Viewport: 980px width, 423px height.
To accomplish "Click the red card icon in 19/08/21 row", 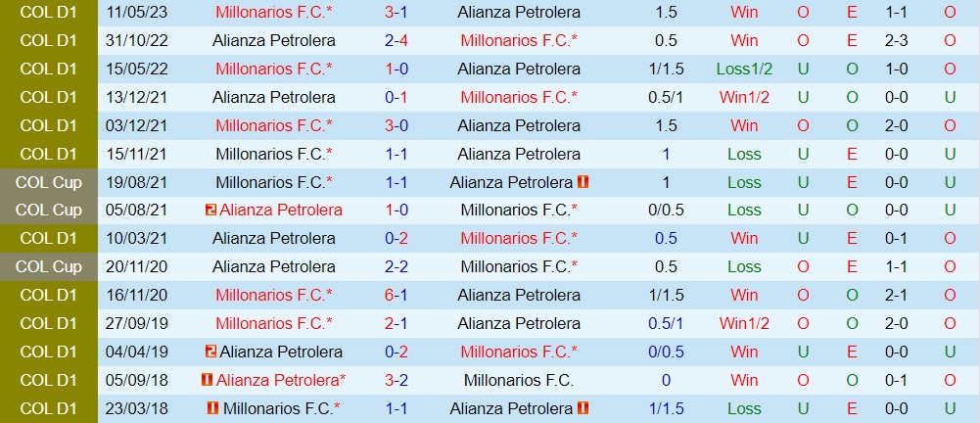I will (x=583, y=182).
